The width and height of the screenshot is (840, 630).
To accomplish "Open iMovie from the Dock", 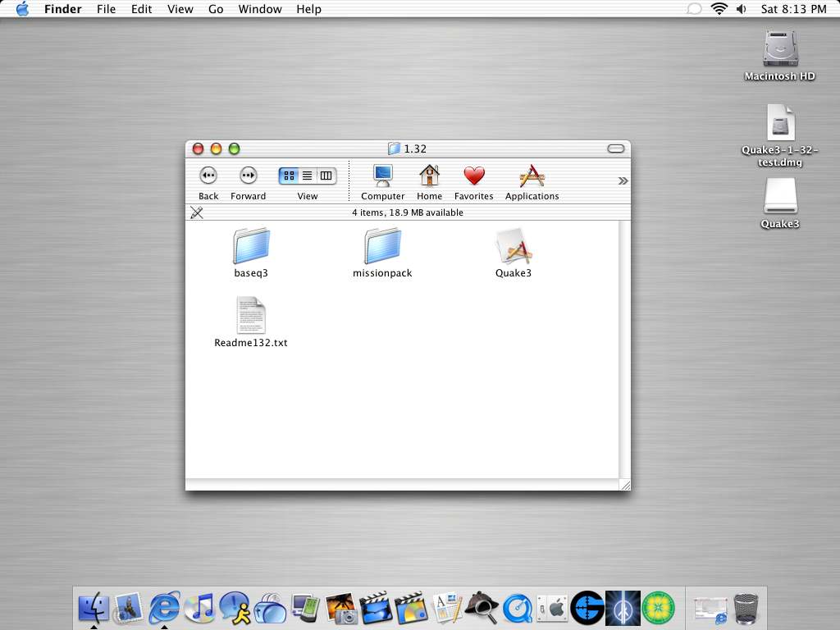I will 376,608.
